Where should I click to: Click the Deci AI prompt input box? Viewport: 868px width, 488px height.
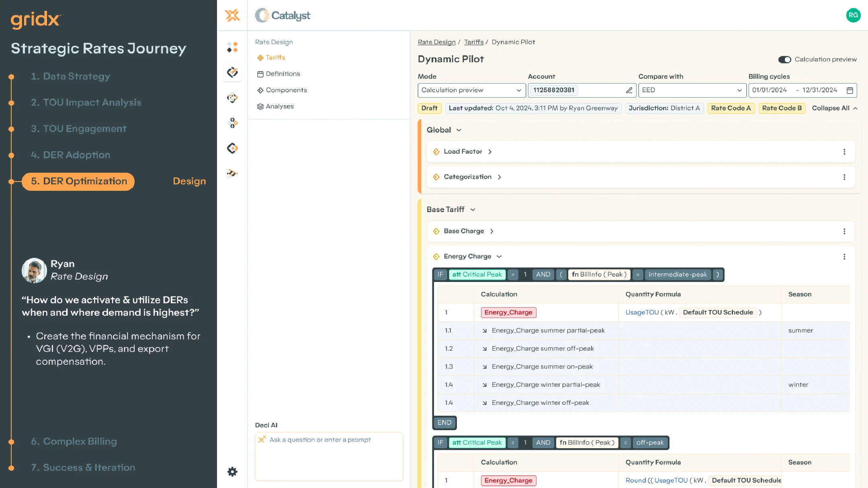click(x=329, y=456)
